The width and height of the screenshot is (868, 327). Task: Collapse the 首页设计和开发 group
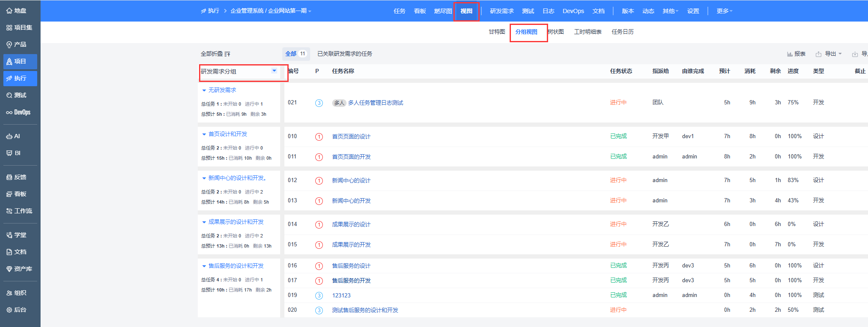point(204,134)
